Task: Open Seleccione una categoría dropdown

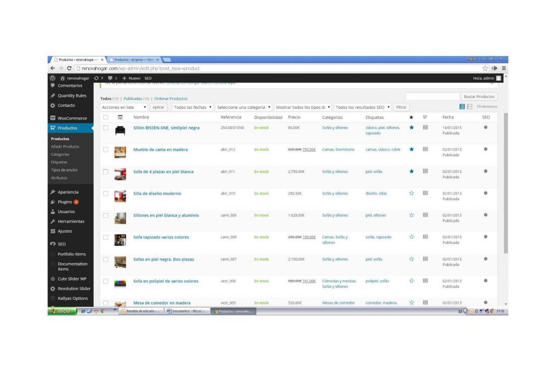Action: pyautogui.click(x=243, y=107)
